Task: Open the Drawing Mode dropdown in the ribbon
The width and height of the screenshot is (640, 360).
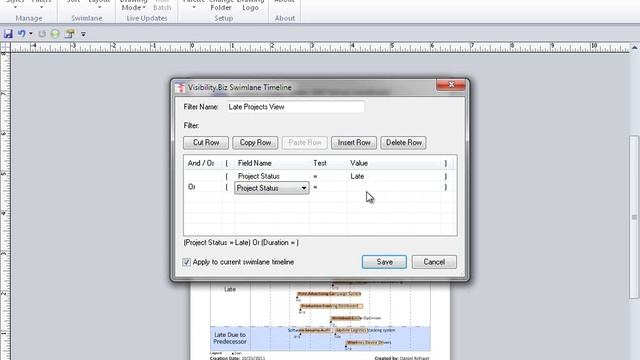Action: 133,5
